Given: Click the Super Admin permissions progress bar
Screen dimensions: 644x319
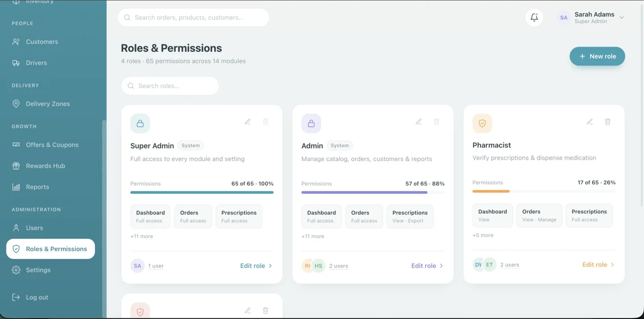Looking at the screenshot, I should (x=202, y=192).
